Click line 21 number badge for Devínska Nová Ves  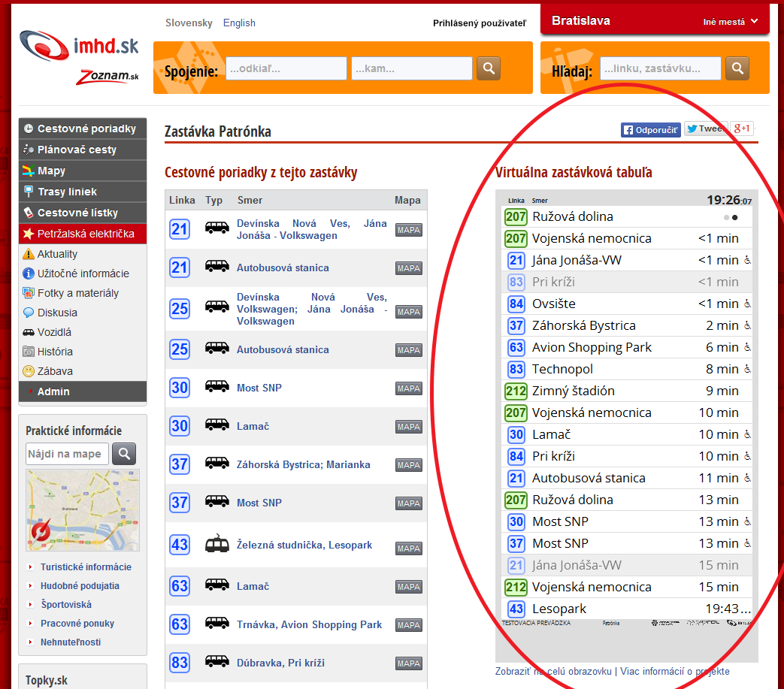click(x=180, y=229)
